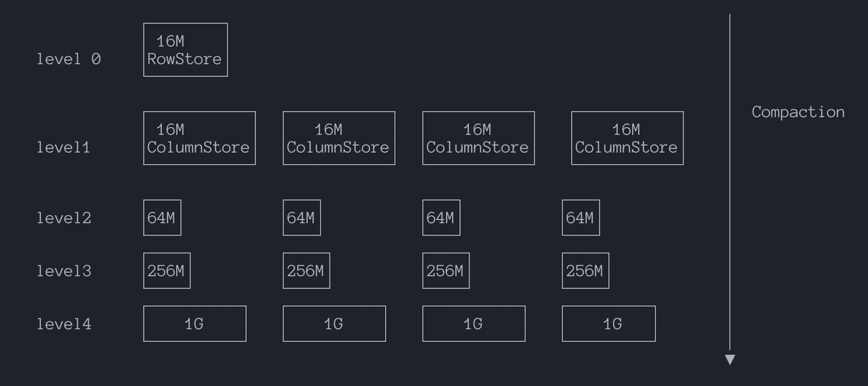Viewport: 868px width, 386px height.
Task: Click the first 1G box in level4
Action: tap(195, 324)
